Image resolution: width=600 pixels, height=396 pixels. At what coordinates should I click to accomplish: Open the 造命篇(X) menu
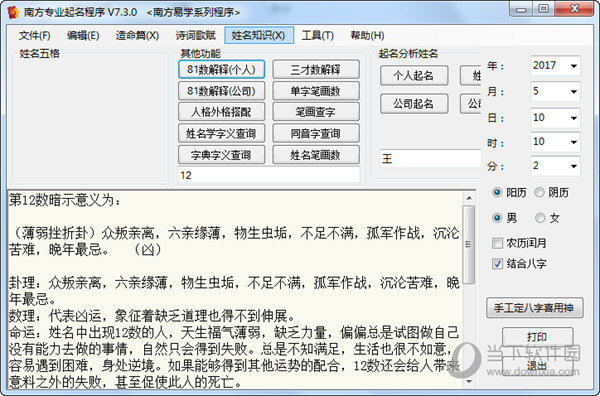137,36
